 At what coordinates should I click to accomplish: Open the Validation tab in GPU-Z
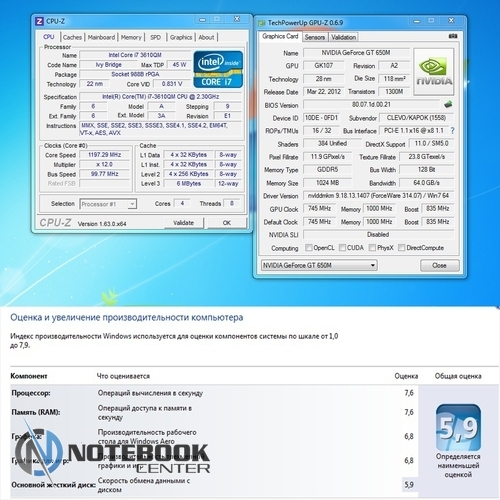[x=344, y=37]
